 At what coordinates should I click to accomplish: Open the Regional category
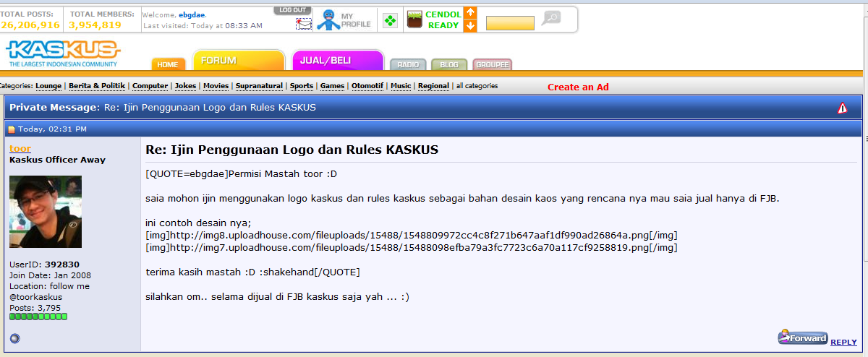433,86
